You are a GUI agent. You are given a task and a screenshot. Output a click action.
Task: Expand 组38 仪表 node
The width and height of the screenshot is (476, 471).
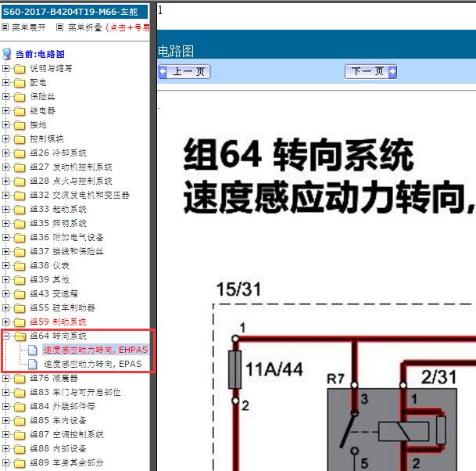5,265
